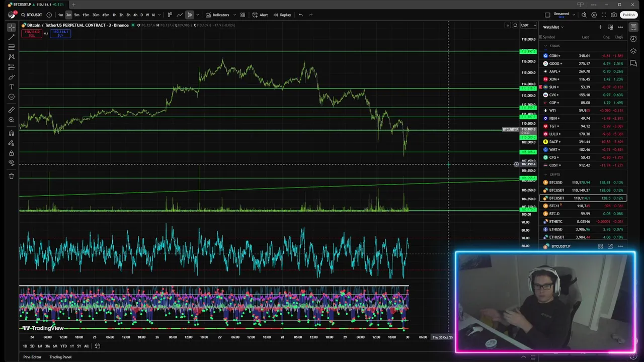Screen dimensions: 644x362
Task: Click the Publish button
Action: click(629, 15)
